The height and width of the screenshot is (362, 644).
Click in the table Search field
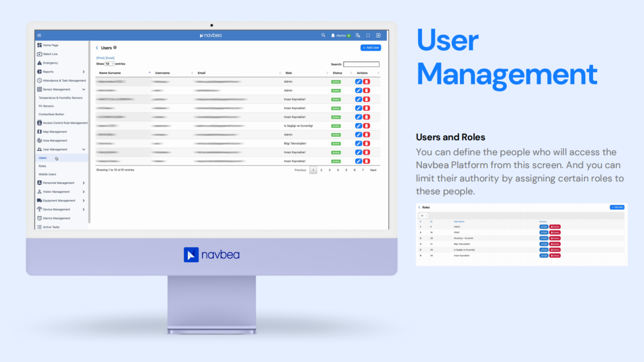pyautogui.click(x=361, y=64)
